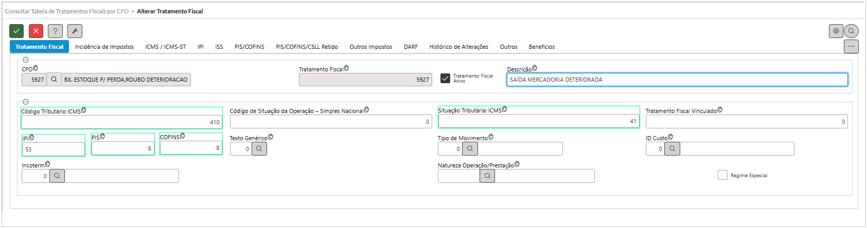Click the copy icon beside the Incoterm label
The image size is (868, 228).
tap(48, 164)
